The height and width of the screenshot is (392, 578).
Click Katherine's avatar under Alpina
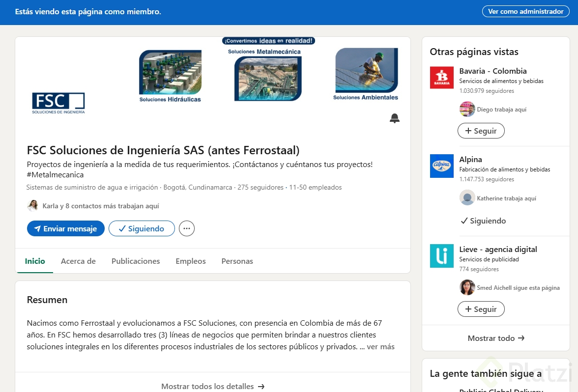click(x=467, y=198)
